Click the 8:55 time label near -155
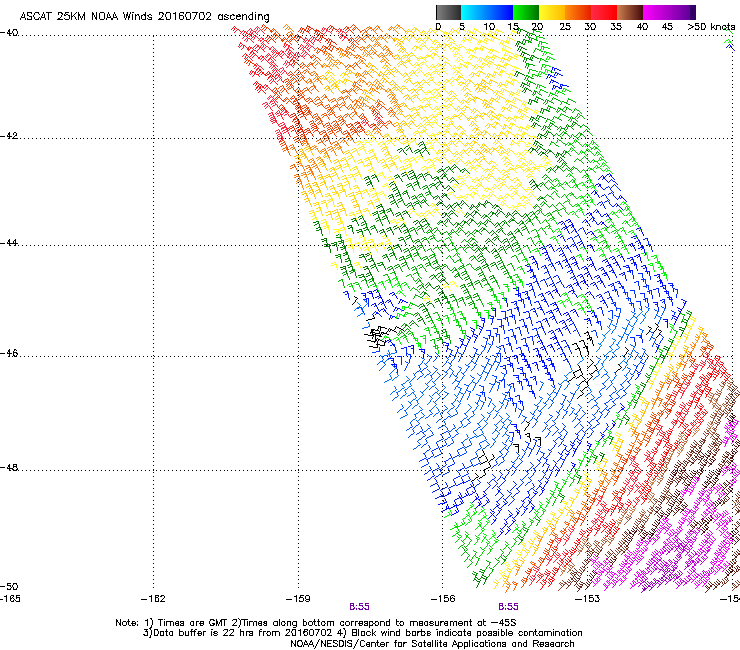Image resolution: width=740 pixels, height=650 pixels. (508, 607)
